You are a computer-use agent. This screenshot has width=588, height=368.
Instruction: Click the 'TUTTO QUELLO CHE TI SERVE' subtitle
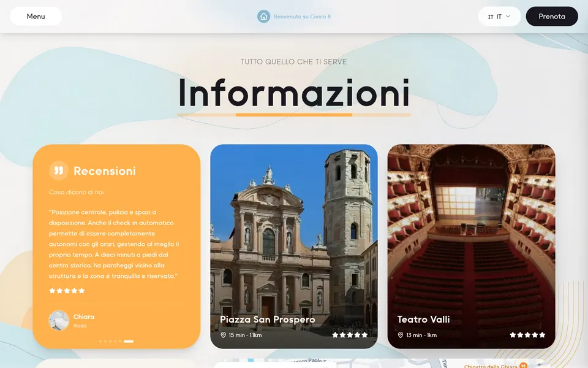(293, 61)
